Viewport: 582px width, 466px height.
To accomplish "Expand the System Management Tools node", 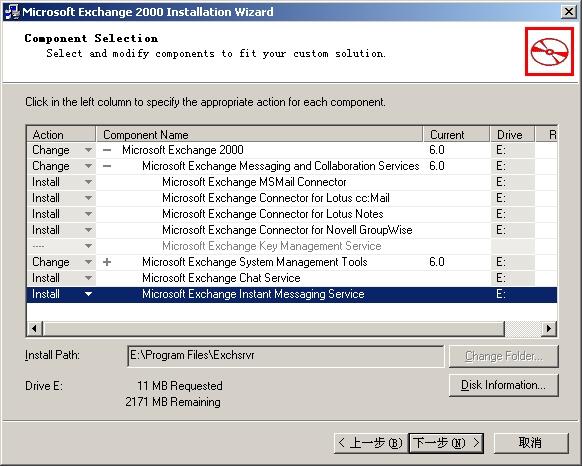I will [107, 262].
